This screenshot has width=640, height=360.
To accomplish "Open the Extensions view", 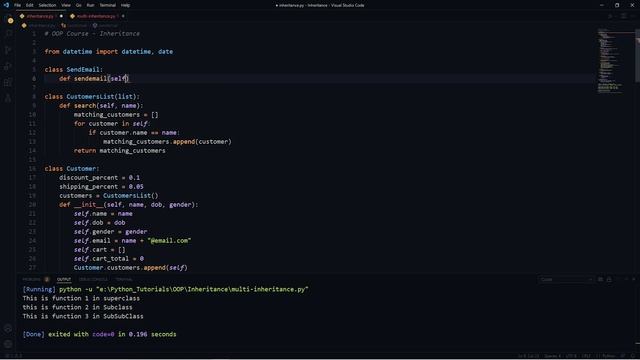I will pyautogui.click(x=8, y=82).
